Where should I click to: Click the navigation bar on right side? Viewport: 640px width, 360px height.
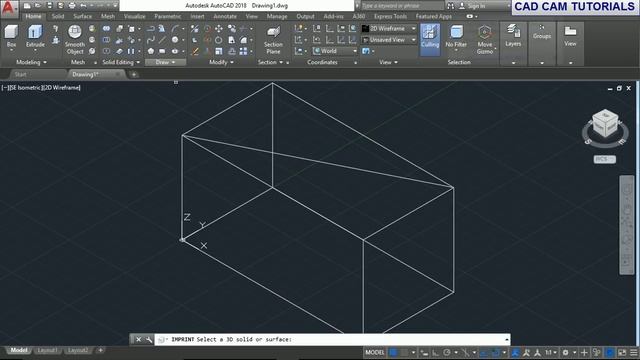627,225
